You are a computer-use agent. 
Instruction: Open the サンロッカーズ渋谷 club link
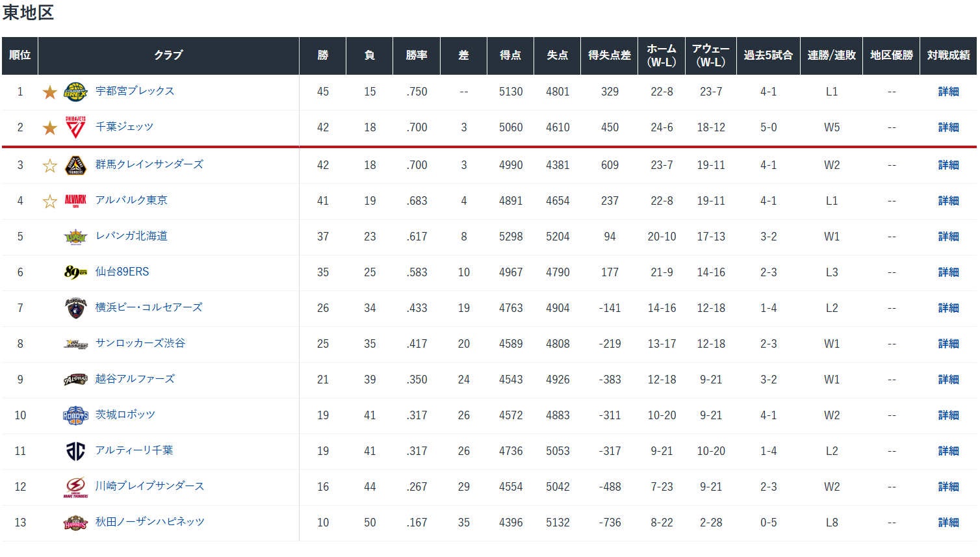click(x=140, y=343)
